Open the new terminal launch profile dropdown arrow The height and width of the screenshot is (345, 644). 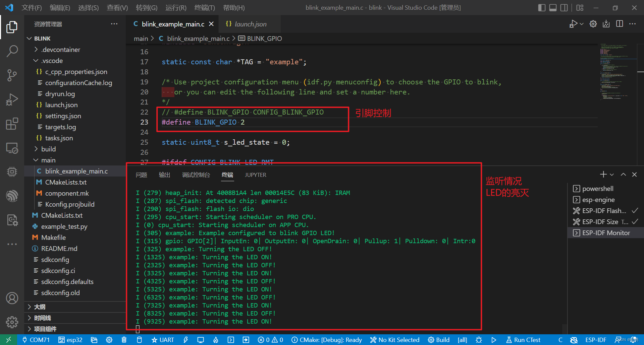612,175
